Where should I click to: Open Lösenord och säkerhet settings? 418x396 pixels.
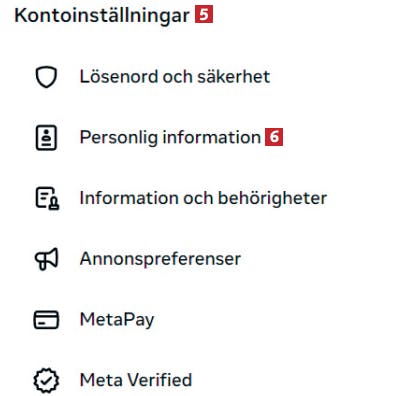(x=175, y=77)
